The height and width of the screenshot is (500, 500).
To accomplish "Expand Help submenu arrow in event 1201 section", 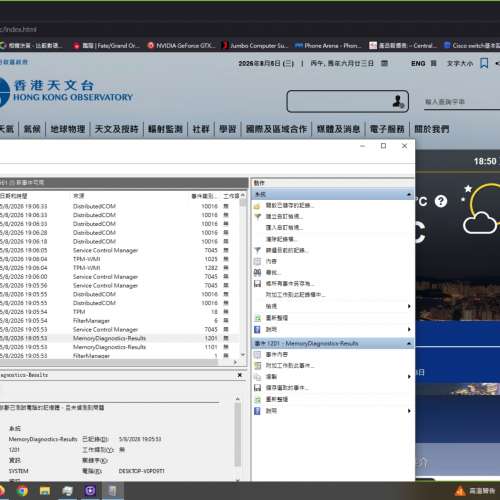I will click(x=409, y=411).
